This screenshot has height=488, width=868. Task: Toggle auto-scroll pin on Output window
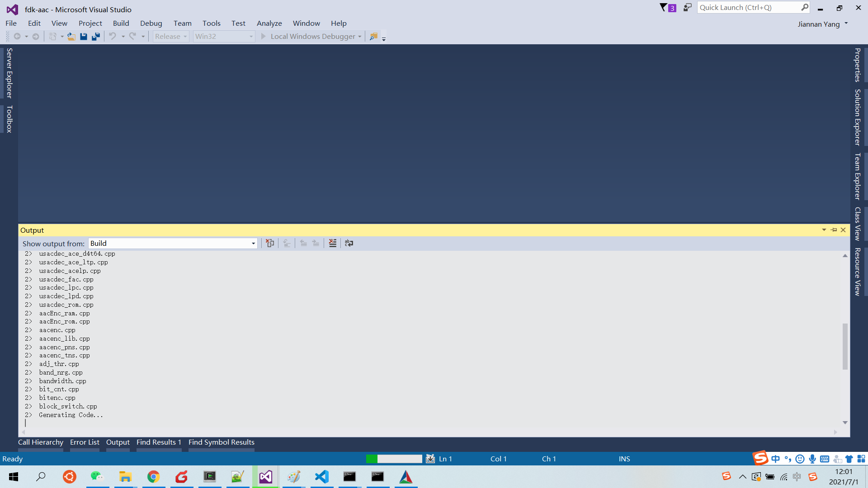(x=834, y=230)
